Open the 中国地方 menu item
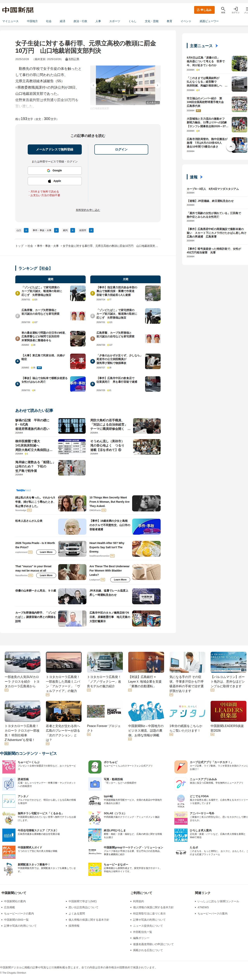The height and width of the screenshot is (980, 248). (x=32, y=21)
